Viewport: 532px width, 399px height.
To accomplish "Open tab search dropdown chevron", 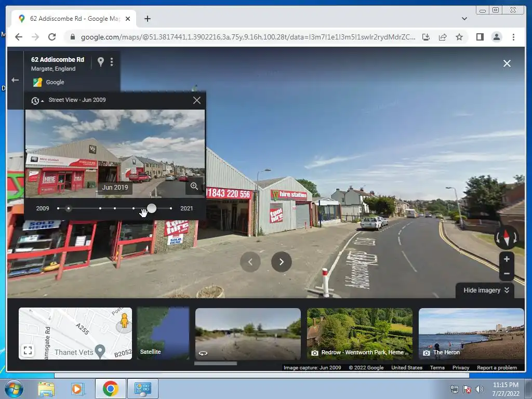I will pyautogui.click(x=464, y=19).
